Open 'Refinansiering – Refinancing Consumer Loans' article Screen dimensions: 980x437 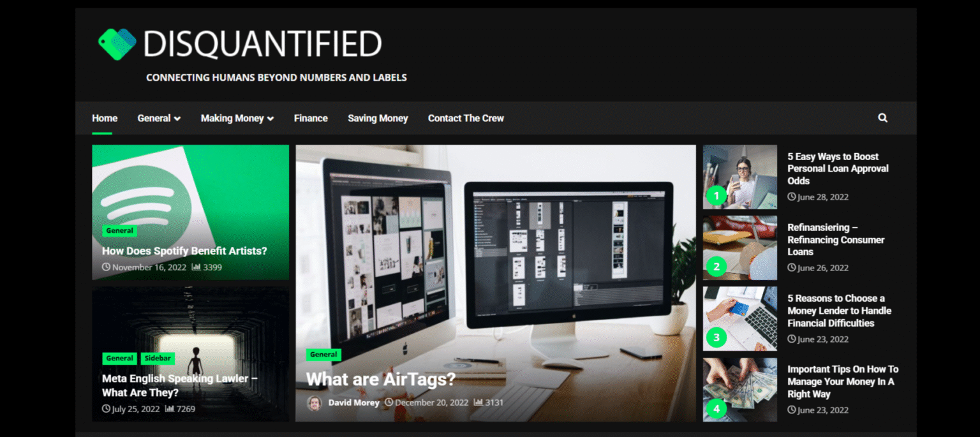point(835,239)
